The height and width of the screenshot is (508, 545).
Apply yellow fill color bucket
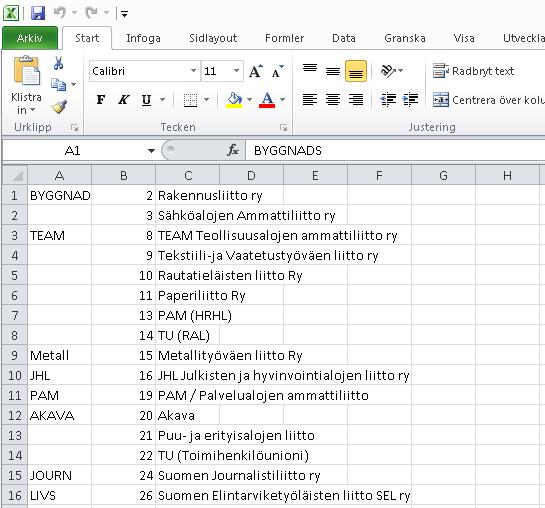(234, 100)
